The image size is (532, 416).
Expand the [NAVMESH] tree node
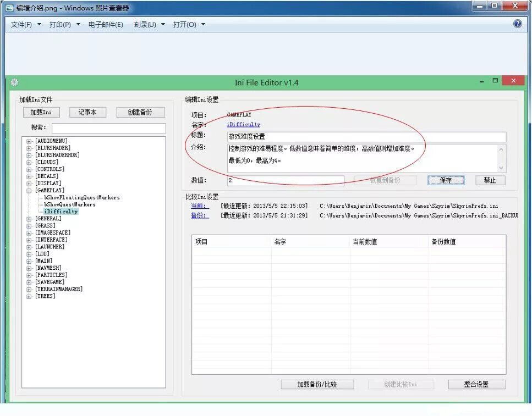coord(29,268)
